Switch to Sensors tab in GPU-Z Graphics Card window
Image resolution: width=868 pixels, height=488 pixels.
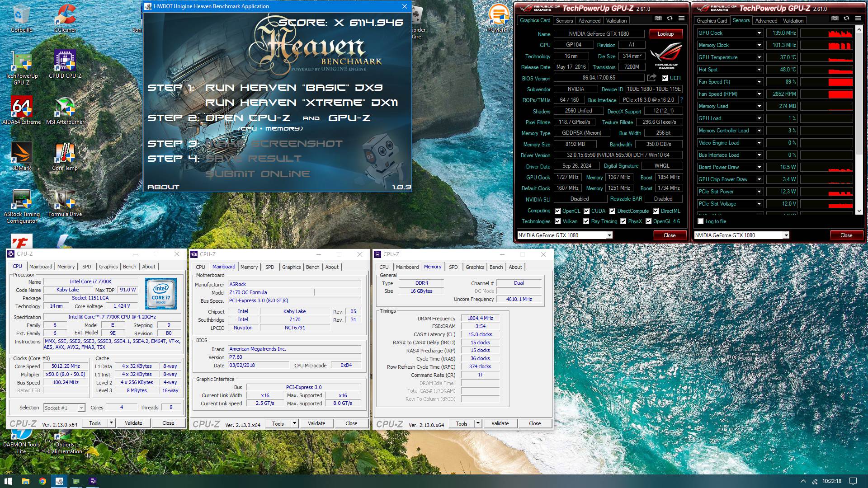coord(564,21)
